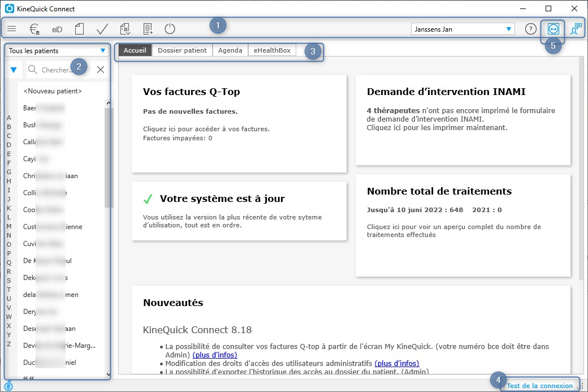Click the user chat feedback icon
Screen dimensions: 588x392
(x=576, y=29)
